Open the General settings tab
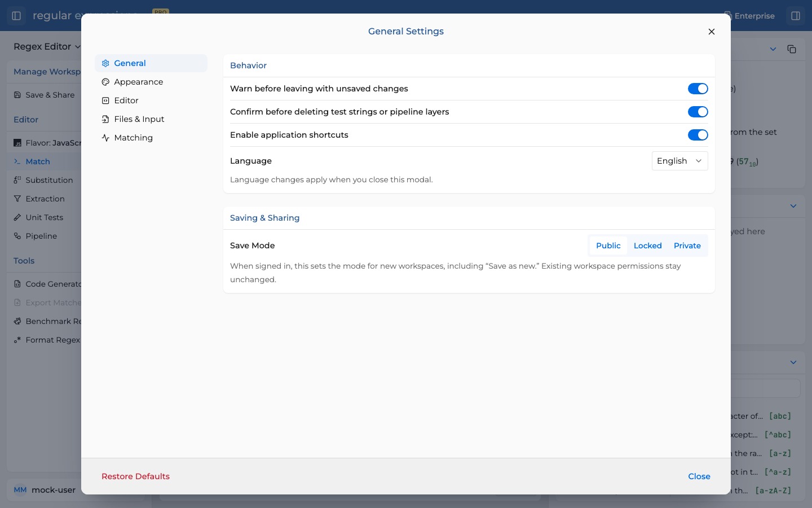 (151, 63)
